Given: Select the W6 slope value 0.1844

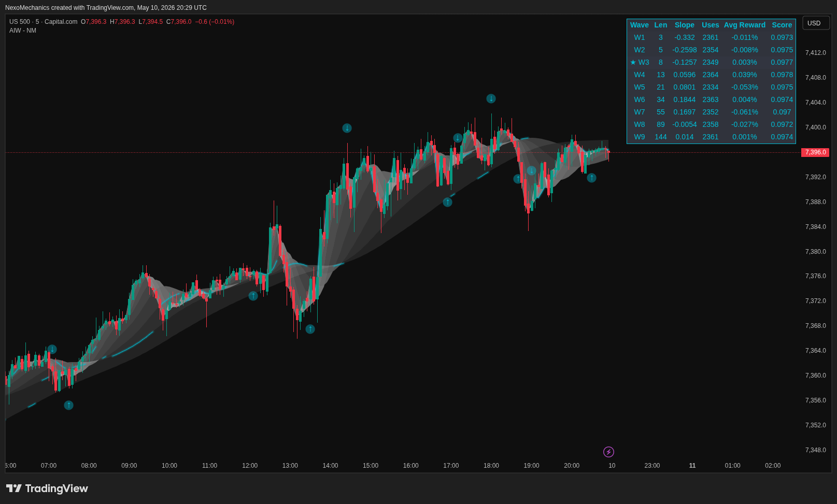Looking at the screenshot, I should 685,99.
